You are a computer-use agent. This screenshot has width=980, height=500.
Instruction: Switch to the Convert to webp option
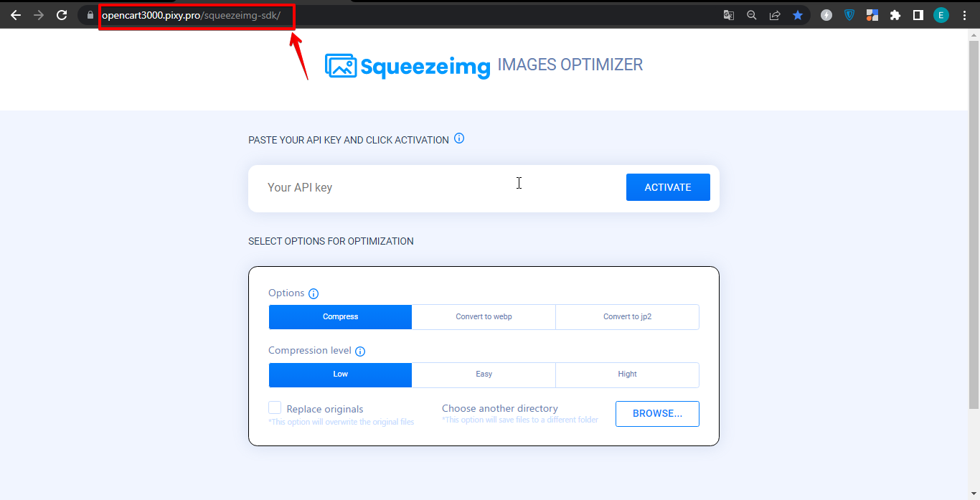[484, 317]
